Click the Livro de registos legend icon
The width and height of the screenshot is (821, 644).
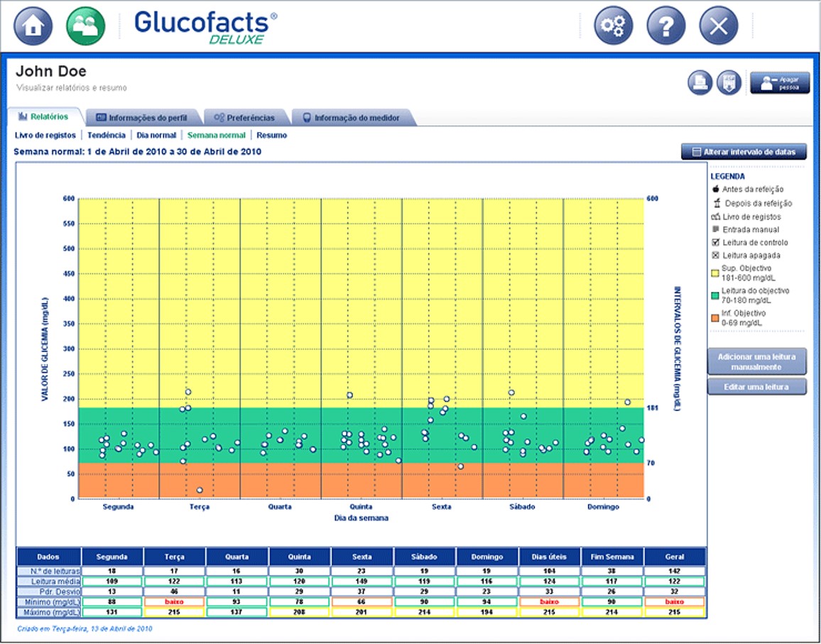click(x=715, y=217)
